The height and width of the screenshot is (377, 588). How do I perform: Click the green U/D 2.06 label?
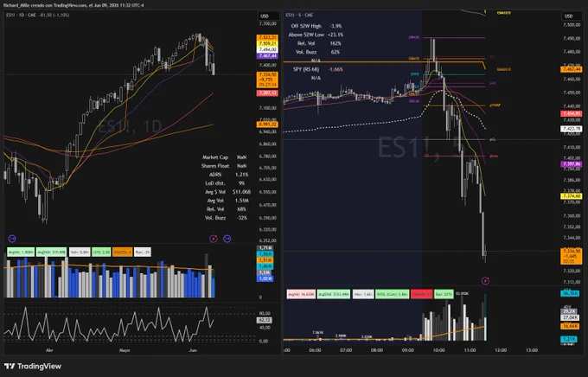click(x=101, y=252)
